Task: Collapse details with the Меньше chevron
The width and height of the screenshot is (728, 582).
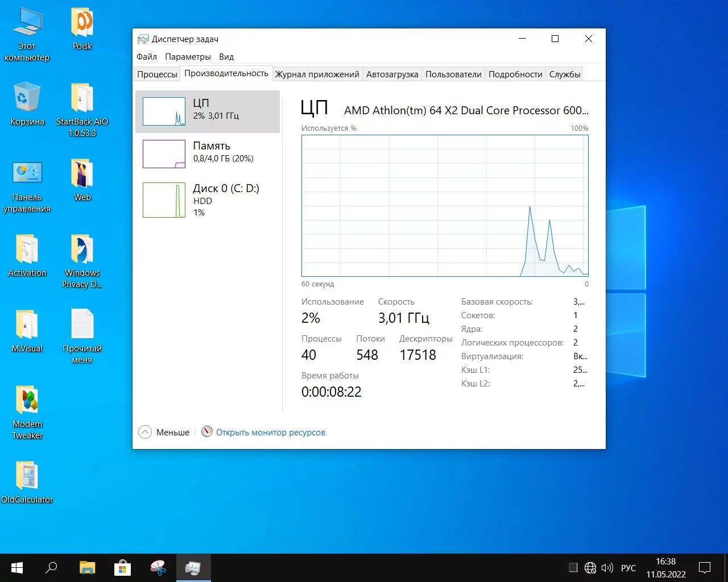Action: pyautogui.click(x=146, y=433)
